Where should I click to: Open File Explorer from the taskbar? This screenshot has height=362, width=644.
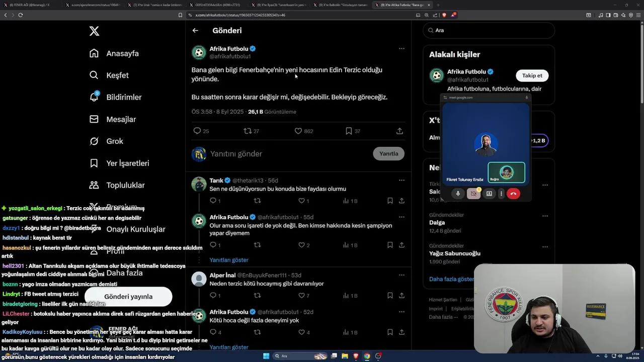point(345,356)
